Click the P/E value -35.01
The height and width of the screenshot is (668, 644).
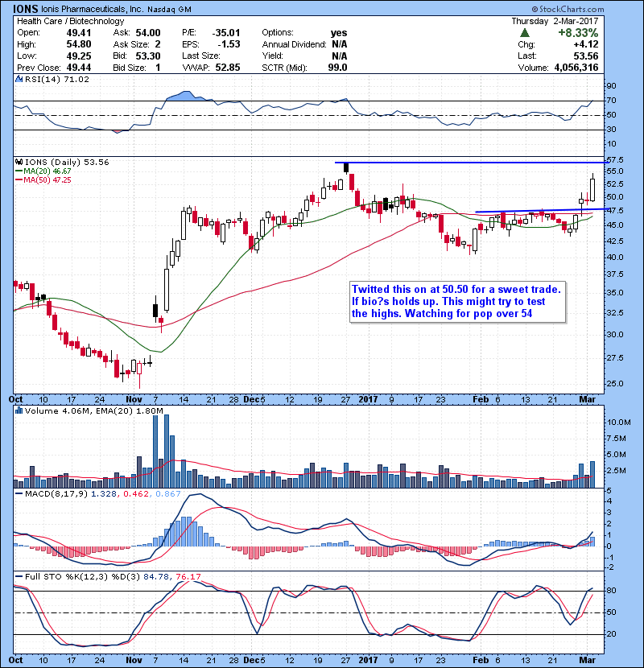pyautogui.click(x=226, y=33)
